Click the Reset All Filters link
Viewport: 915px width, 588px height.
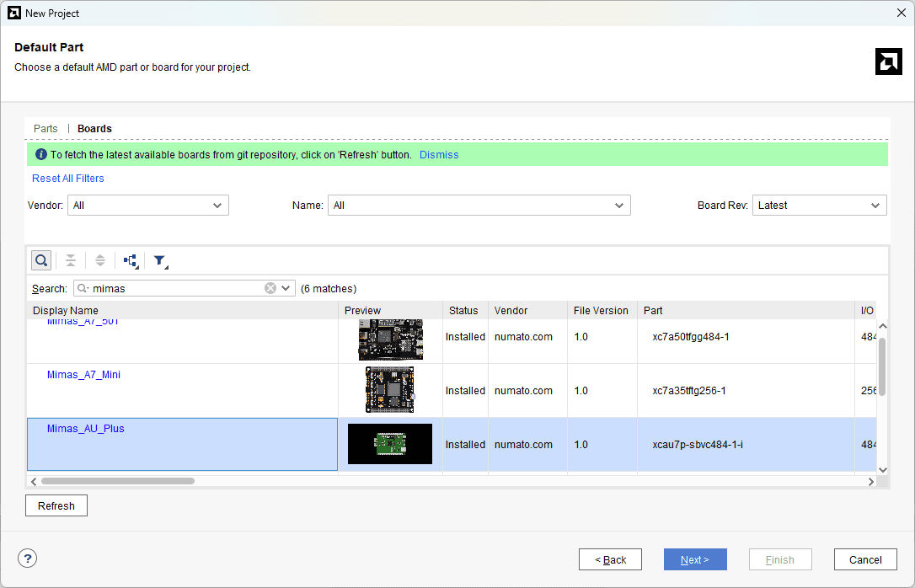pyautogui.click(x=68, y=179)
